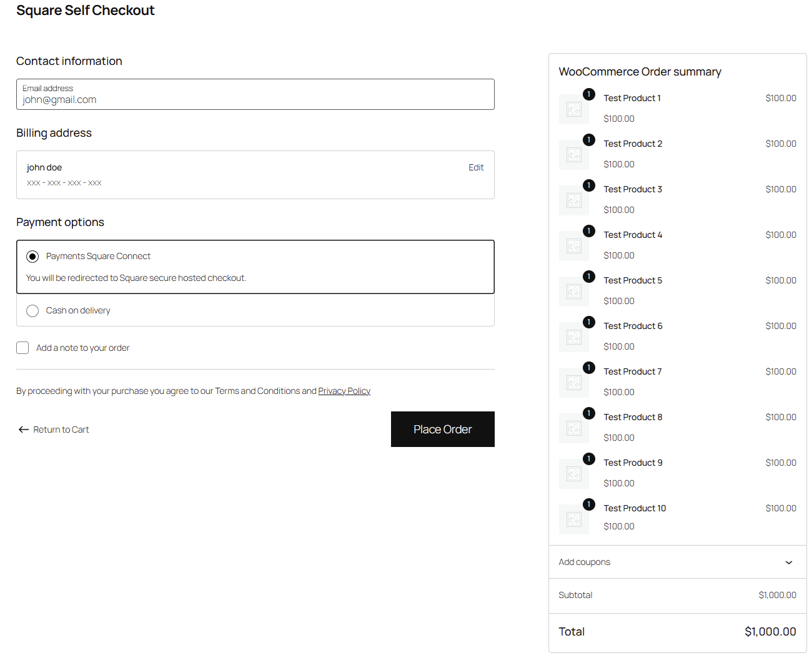Click the Test Product 7 name
Image resolution: width=812 pixels, height=658 pixels.
tap(633, 371)
